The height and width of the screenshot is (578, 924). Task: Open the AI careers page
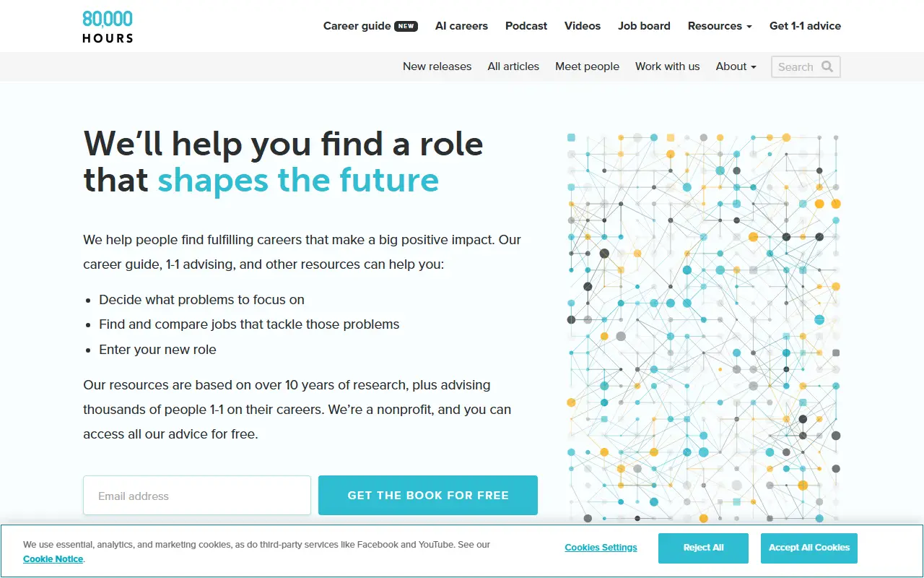coord(461,26)
